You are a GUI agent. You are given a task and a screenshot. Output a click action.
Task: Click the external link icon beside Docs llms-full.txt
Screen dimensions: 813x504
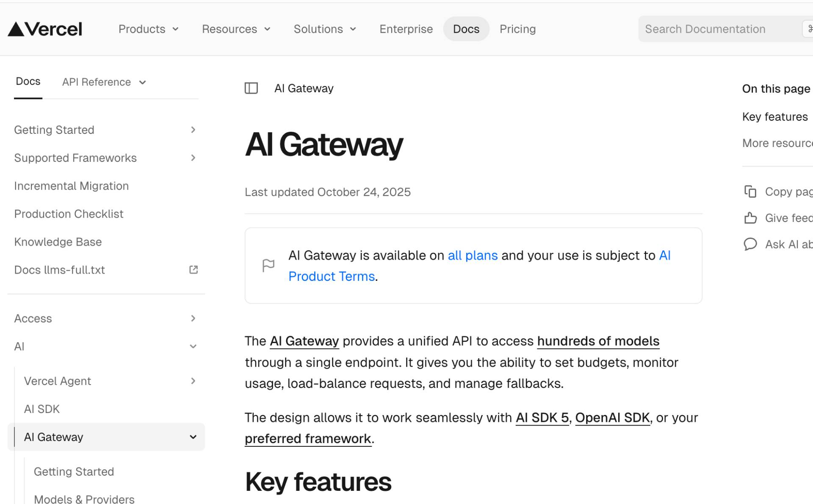194,270
